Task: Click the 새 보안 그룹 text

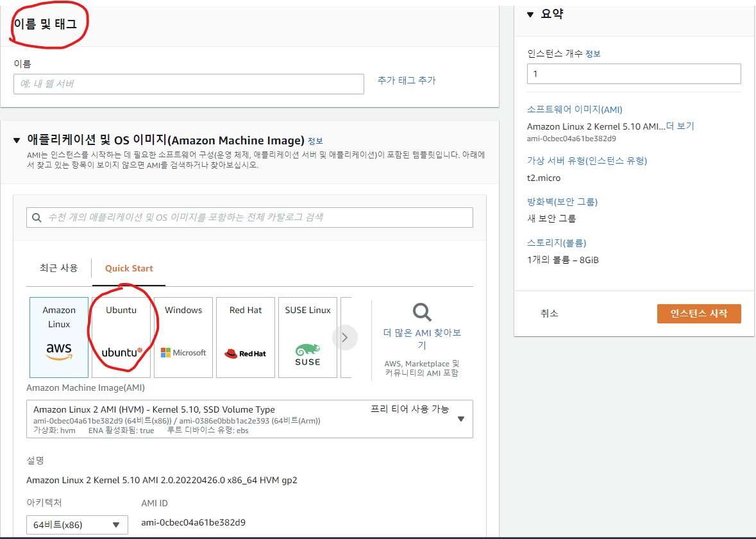Action: (x=551, y=219)
